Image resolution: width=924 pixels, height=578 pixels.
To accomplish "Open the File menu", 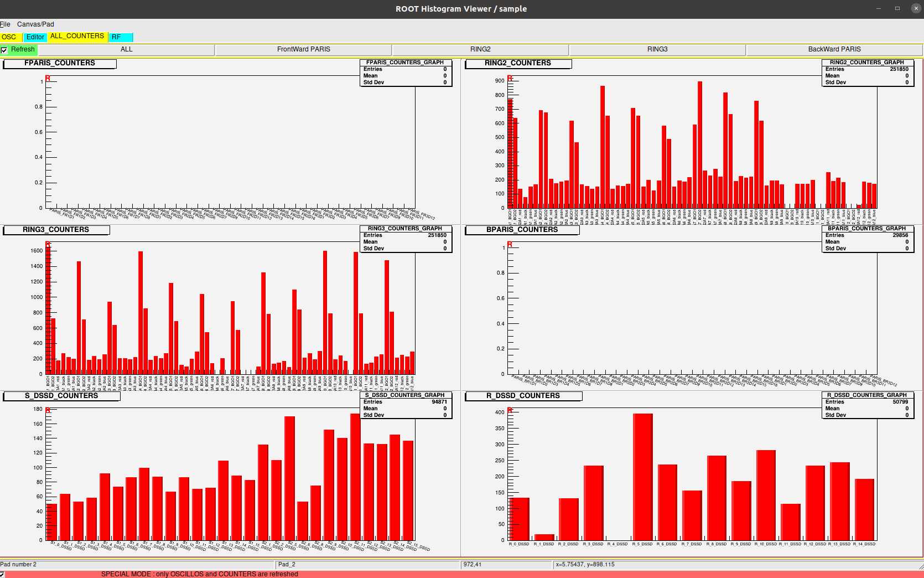I will pos(5,24).
